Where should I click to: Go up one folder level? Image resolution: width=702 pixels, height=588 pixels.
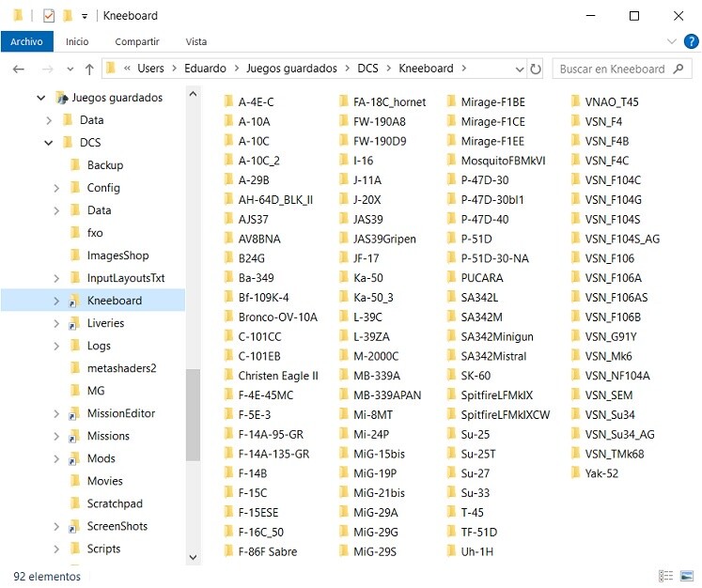tap(89, 69)
